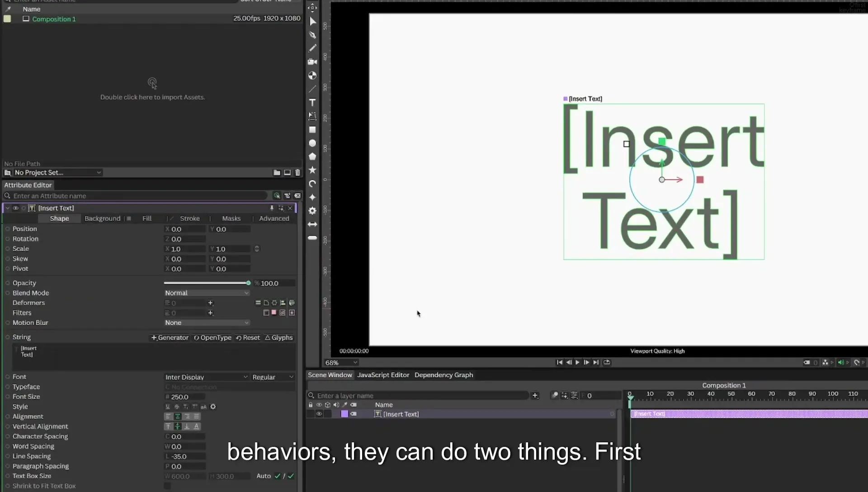Open JavaScript Editor tab
The image size is (868, 492).
383,375
